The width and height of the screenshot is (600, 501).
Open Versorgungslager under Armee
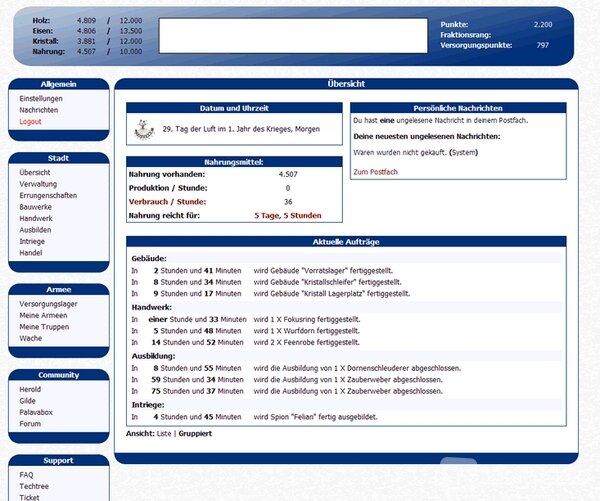(49, 304)
